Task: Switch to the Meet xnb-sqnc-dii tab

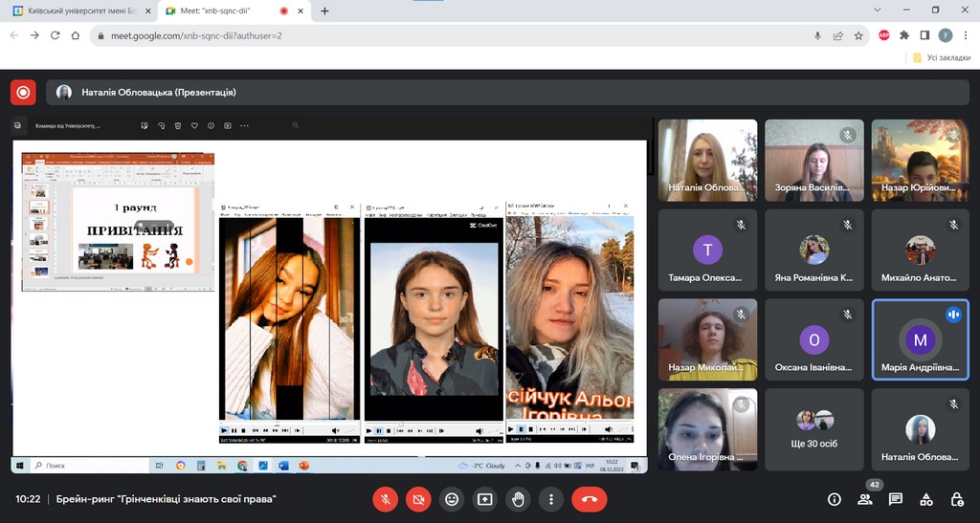Action: coord(220,11)
